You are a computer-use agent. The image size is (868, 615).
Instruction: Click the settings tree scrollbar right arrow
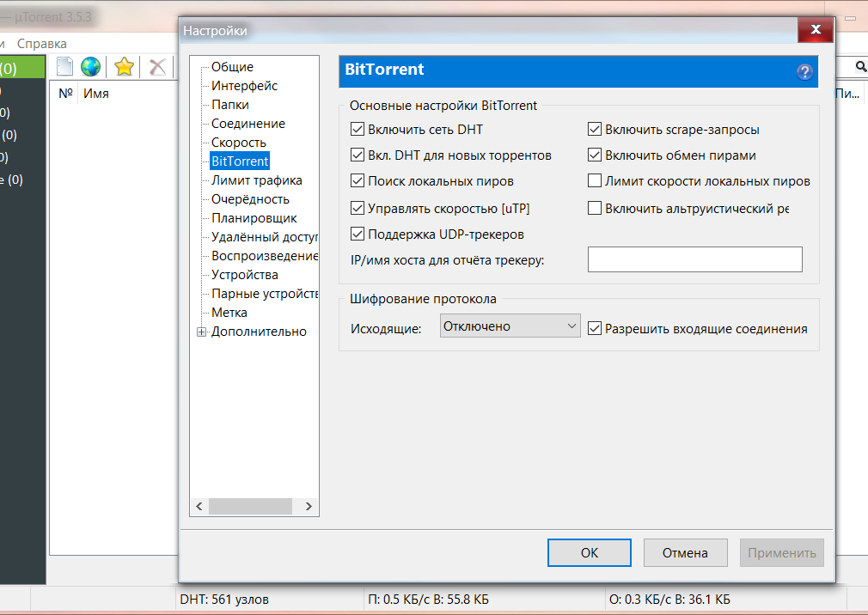[309, 506]
